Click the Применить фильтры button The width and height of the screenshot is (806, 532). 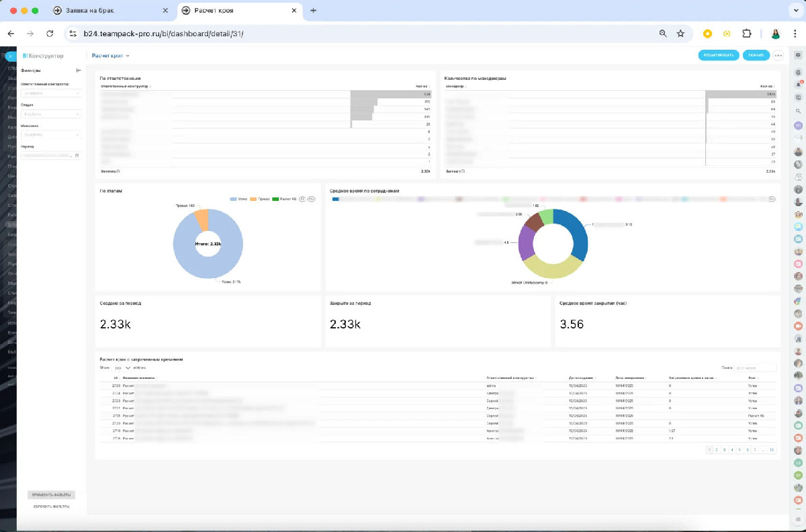click(x=51, y=495)
